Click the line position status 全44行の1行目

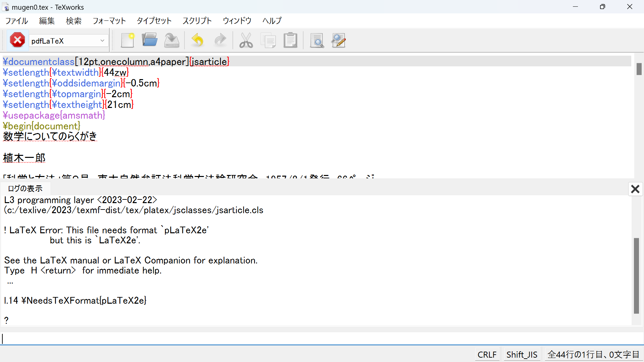pyautogui.click(x=593, y=355)
